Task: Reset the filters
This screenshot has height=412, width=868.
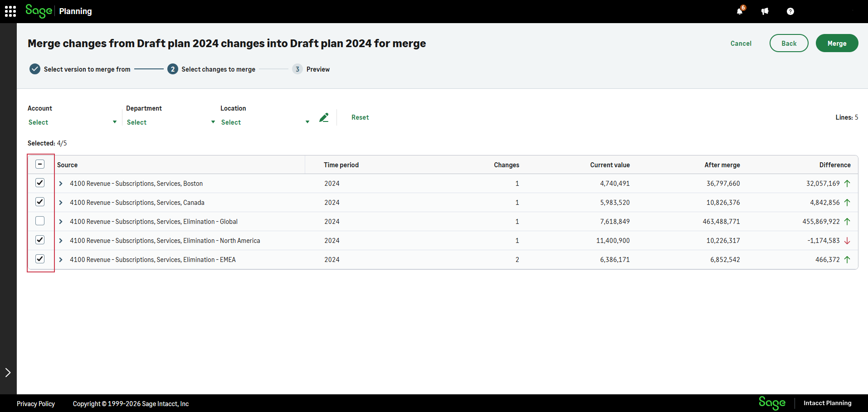Action: (x=360, y=117)
